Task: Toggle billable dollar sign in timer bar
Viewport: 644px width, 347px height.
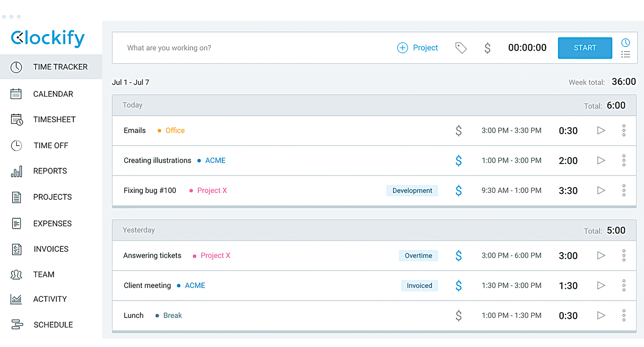Action: pyautogui.click(x=487, y=48)
